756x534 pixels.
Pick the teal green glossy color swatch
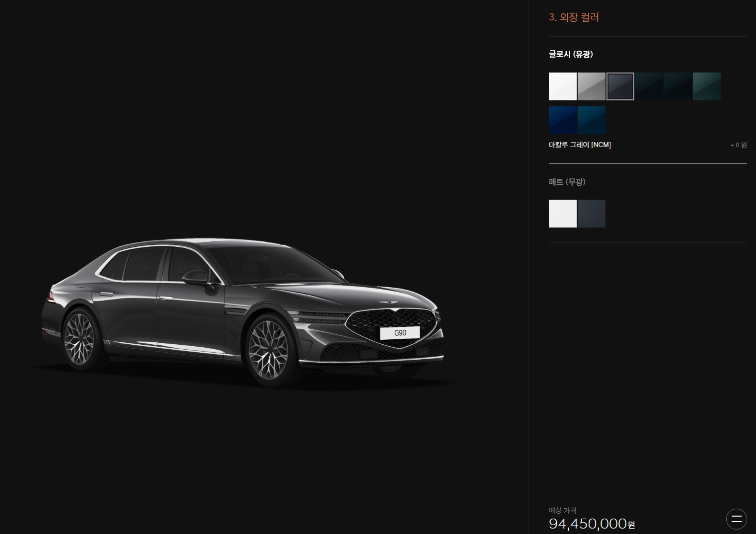[707, 86]
